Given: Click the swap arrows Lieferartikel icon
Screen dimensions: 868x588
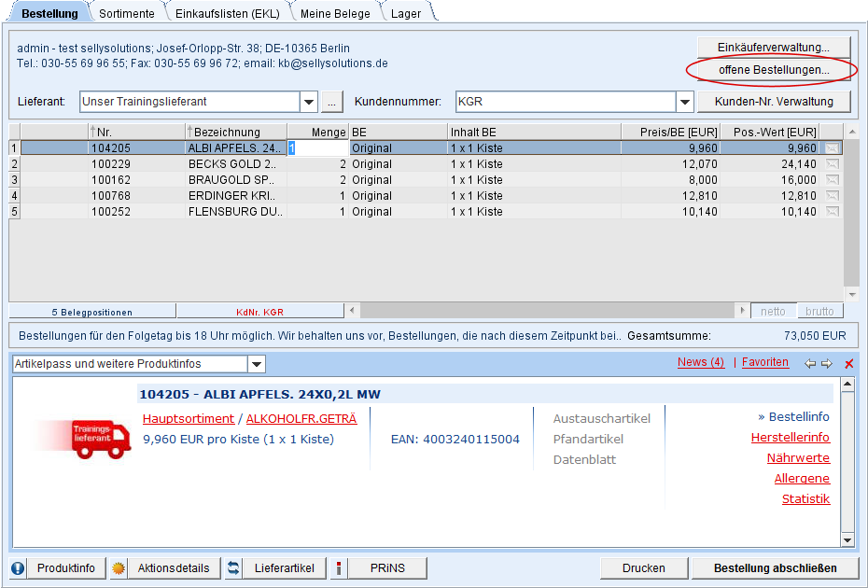Looking at the screenshot, I should [x=233, y=567].
